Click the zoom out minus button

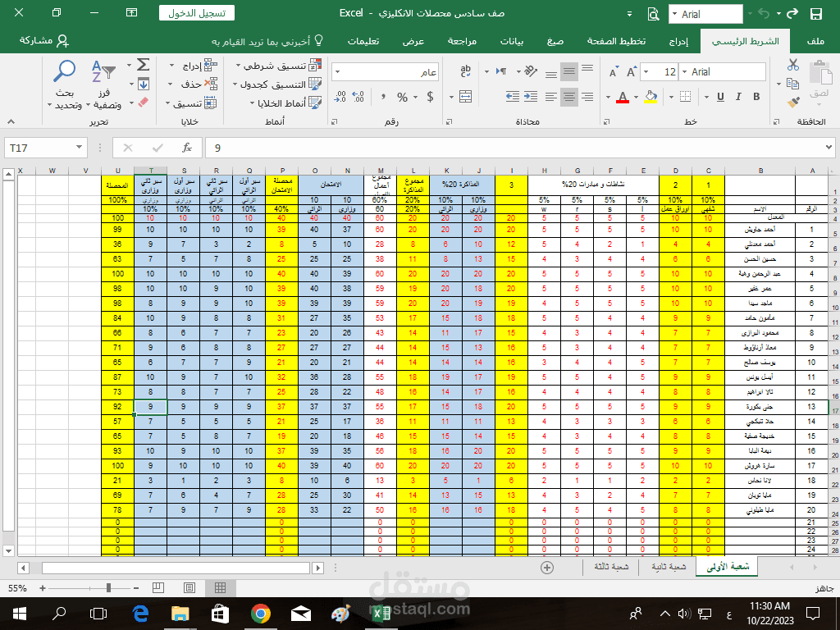click(136, 588)
